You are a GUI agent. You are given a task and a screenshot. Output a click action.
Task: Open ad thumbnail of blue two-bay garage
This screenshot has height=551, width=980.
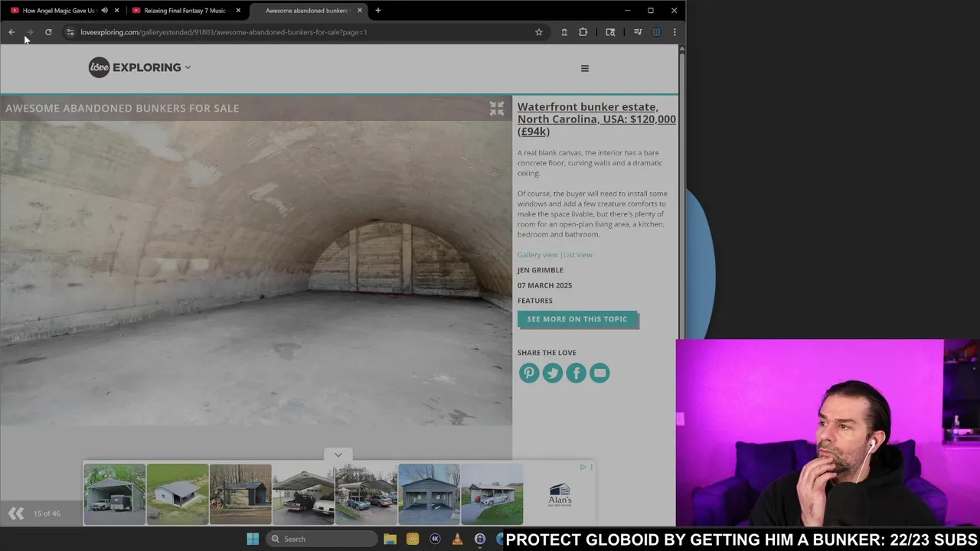pyautogui.click(x=429, y=494)
